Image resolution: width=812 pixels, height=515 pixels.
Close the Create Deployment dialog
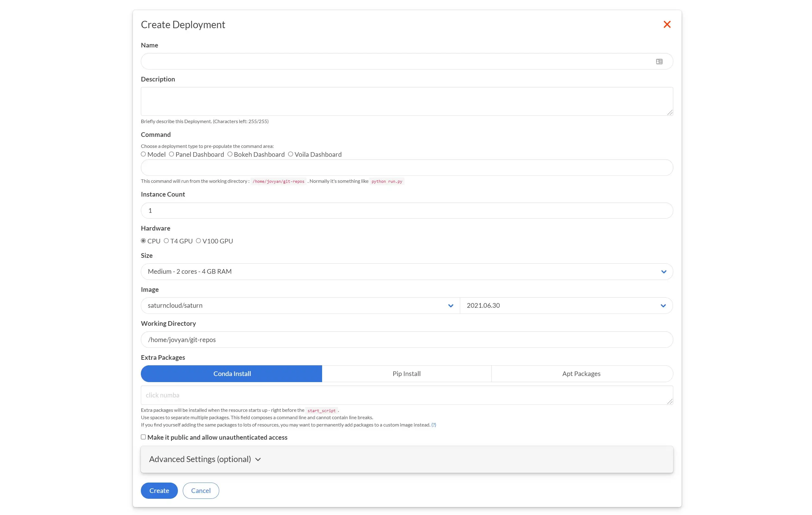point(667,24)
